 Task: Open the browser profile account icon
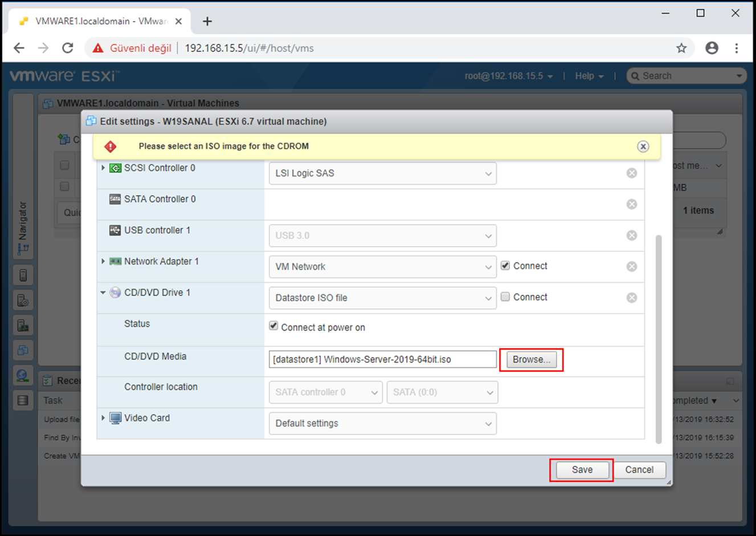coord(712,48)
